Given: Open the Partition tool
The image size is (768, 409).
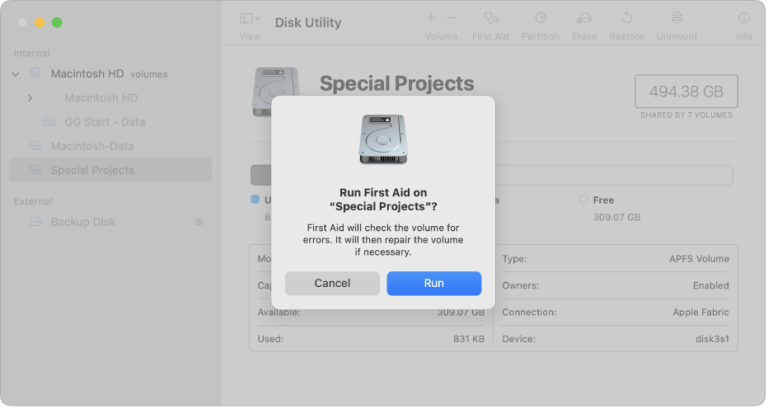Looking at the screenshot, I should point(540,18).
